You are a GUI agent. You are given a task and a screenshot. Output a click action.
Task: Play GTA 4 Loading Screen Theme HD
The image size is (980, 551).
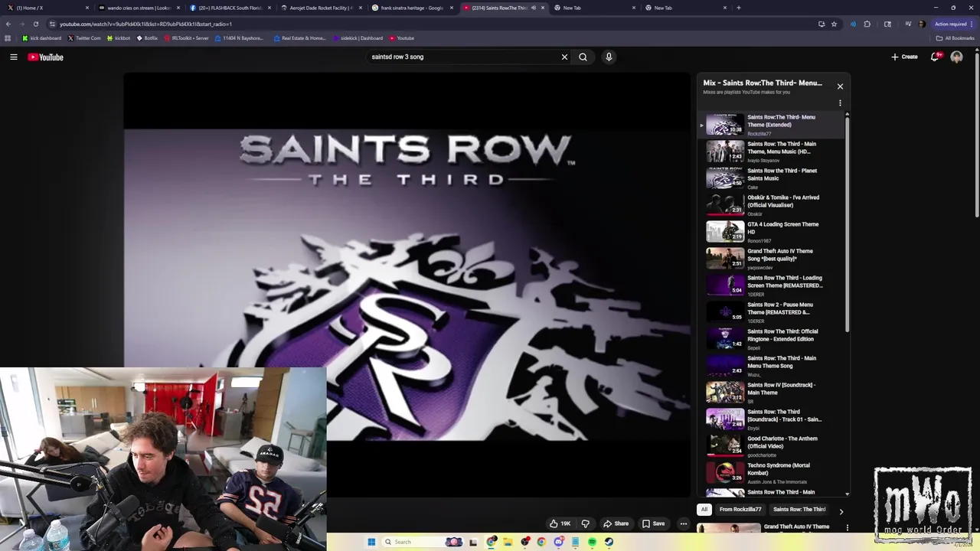[773, 232]
